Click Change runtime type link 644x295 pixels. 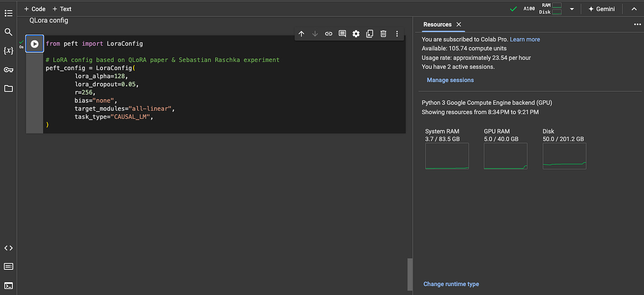pyautogui.click(x=451, y=284)
